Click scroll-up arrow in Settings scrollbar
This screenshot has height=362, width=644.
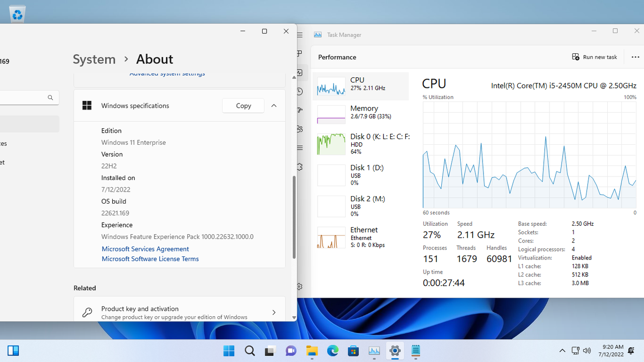294,77
